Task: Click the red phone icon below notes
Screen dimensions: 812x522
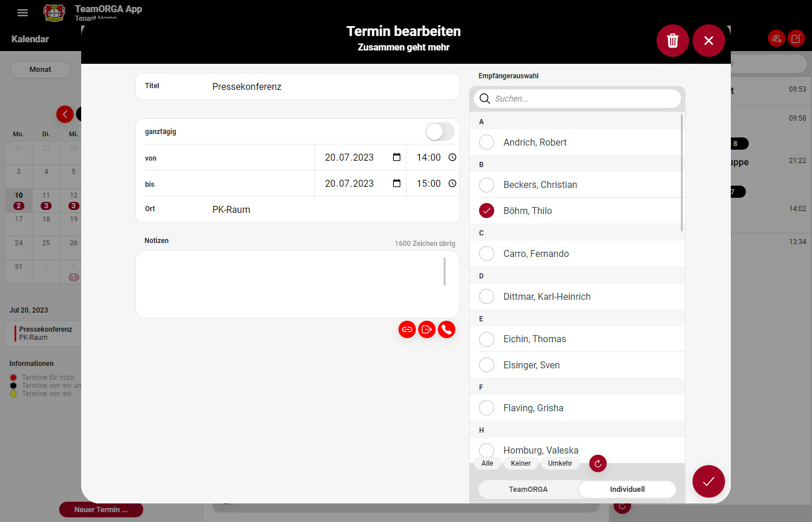Action: (x=447, y=329)
